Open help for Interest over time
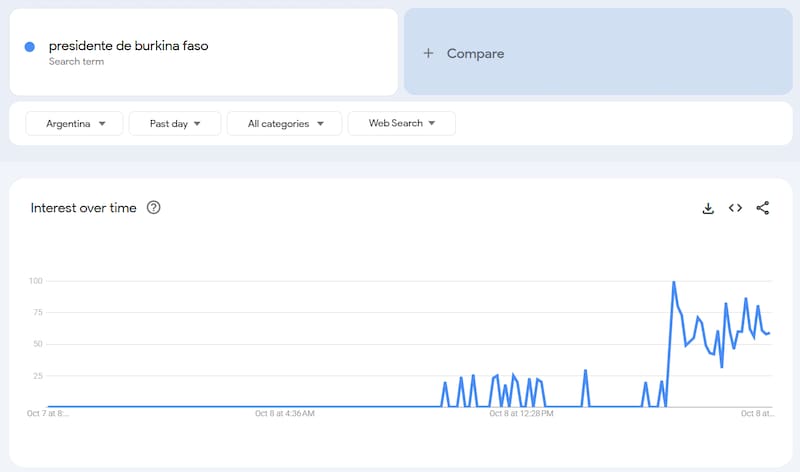The width and height of the screenshot is (800, 472). pyautogui.click(x=154, y=207)
